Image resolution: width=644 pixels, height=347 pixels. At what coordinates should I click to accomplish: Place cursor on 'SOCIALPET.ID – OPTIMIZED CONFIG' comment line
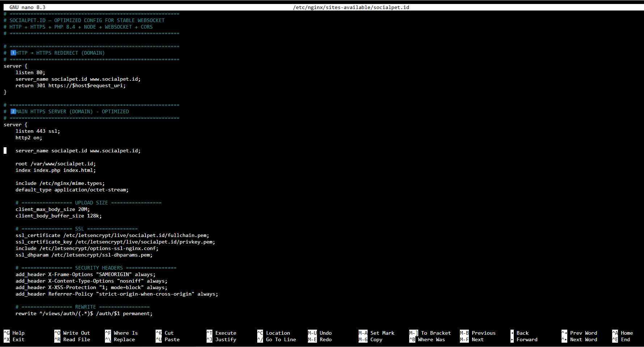click(84, 20)
